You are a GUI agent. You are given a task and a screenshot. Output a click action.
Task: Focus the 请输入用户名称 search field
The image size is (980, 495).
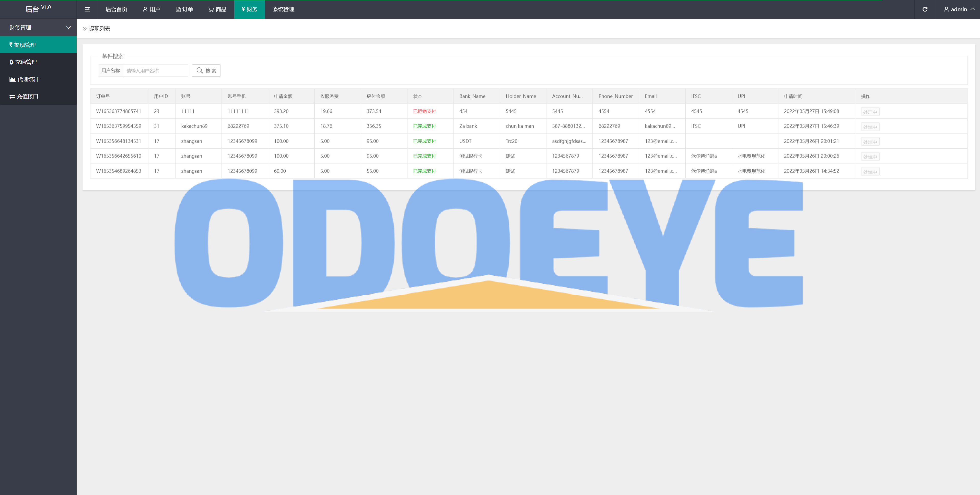155,70
